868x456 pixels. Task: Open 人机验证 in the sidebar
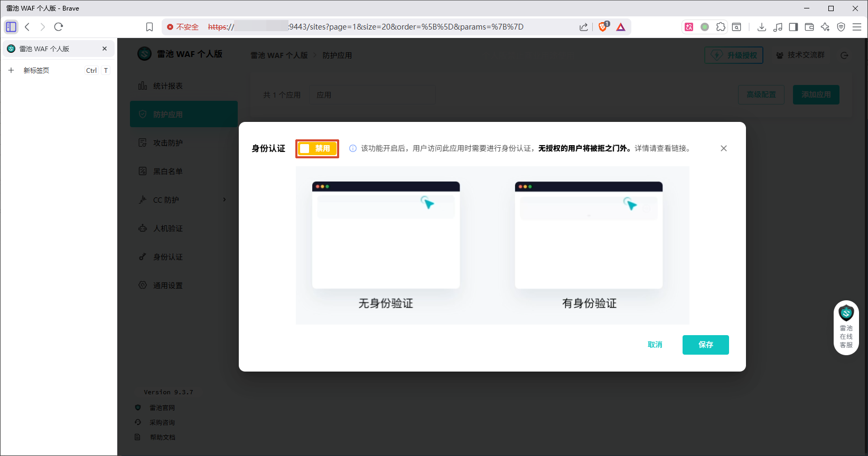[184, 229]
